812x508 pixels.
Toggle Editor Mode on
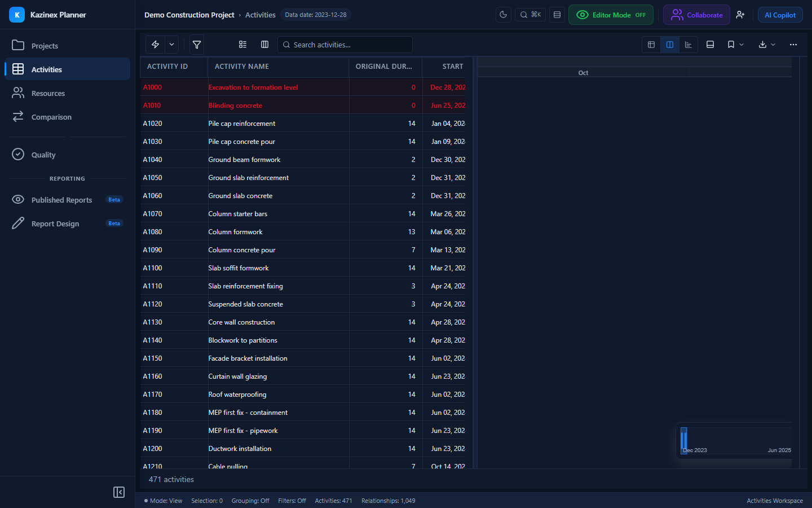point(611,15)
